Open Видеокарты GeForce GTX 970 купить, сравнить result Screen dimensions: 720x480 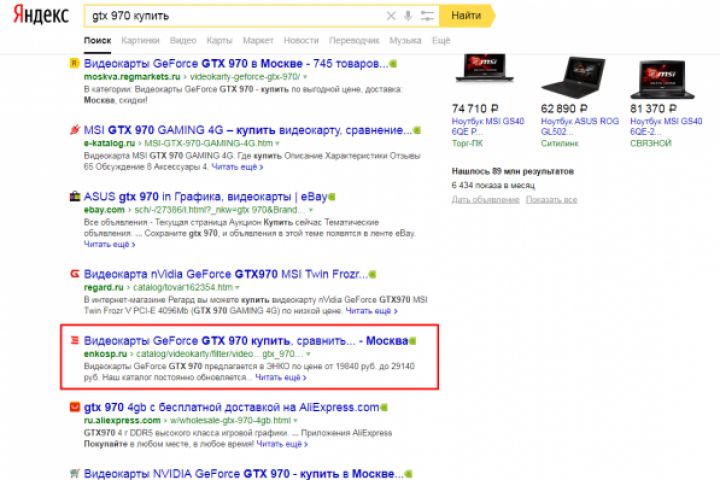point(246,341)
